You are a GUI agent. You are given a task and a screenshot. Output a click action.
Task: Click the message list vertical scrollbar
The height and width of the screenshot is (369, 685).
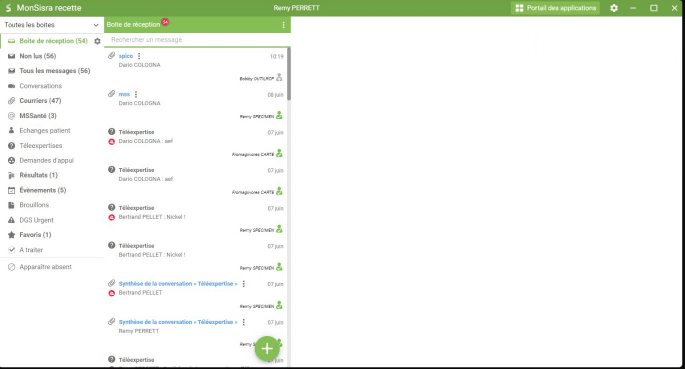(289, 74)
